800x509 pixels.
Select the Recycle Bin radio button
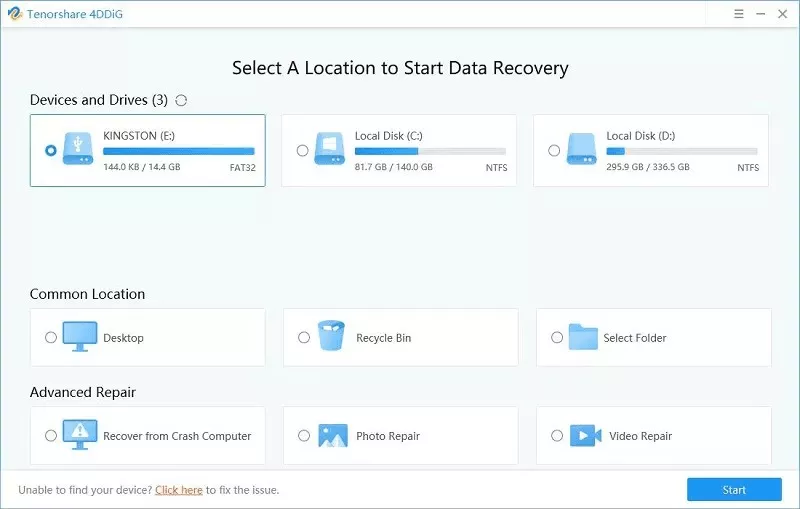click(304, 337)
